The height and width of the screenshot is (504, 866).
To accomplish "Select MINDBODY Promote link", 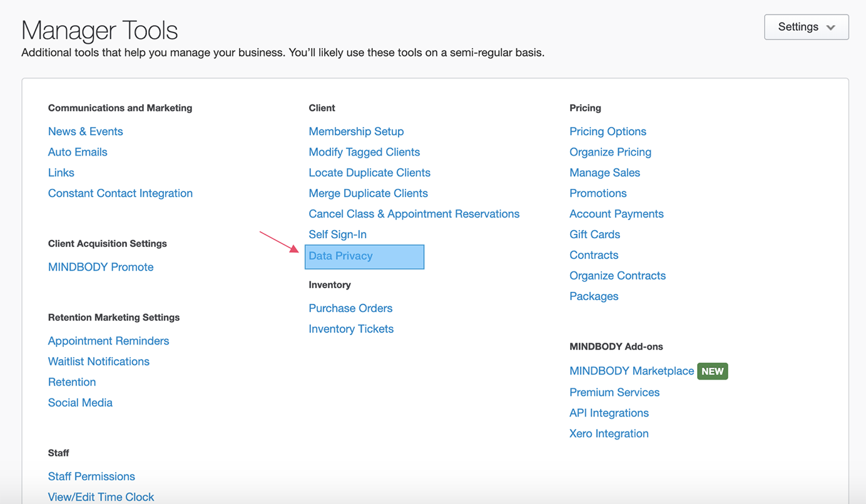I will click(101, 267).
